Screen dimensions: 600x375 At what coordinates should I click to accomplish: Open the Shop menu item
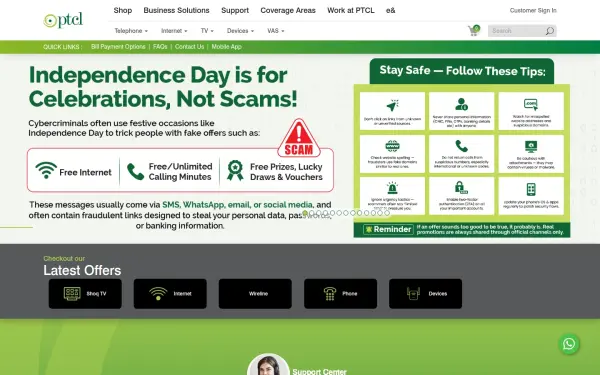(x=123, y=10)
